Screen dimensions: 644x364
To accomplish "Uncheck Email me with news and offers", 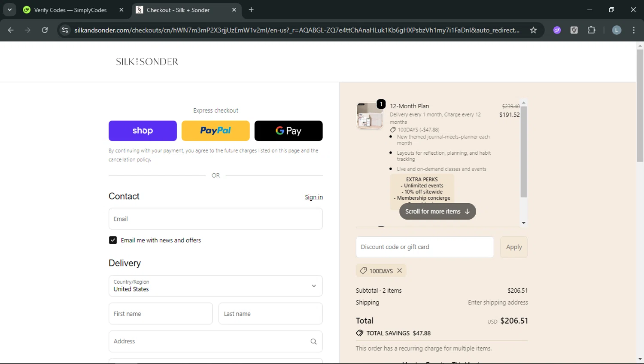I will (113, 240).
